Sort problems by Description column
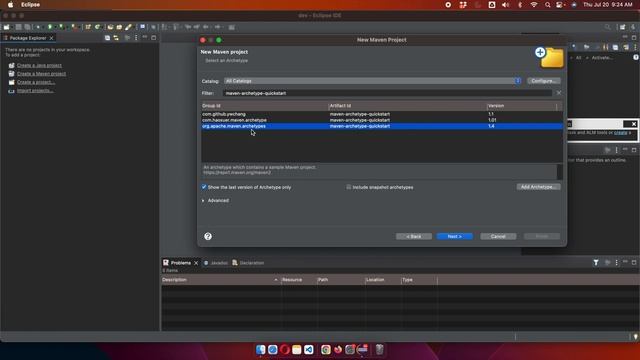The height and width of the screenshot is (360, 640). click(x=220, y=280)
